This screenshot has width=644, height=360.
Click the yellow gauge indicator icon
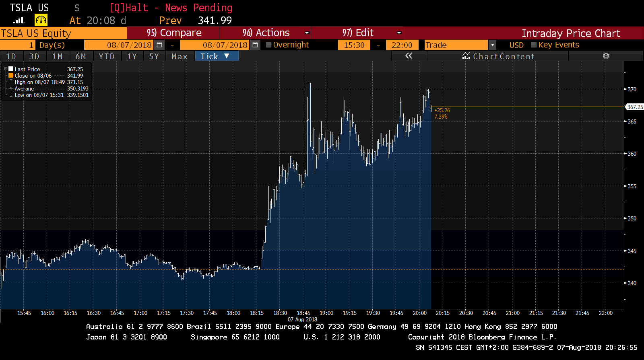pos(41,20)
